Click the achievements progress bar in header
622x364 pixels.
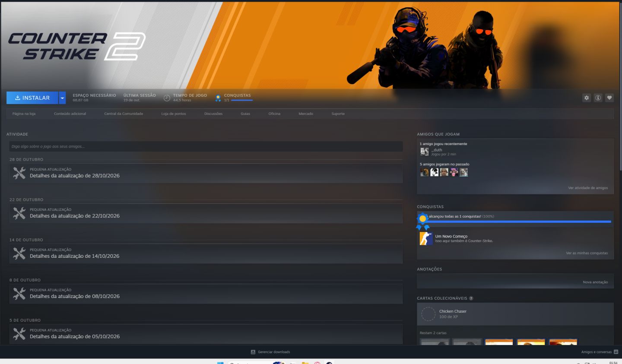242,100
